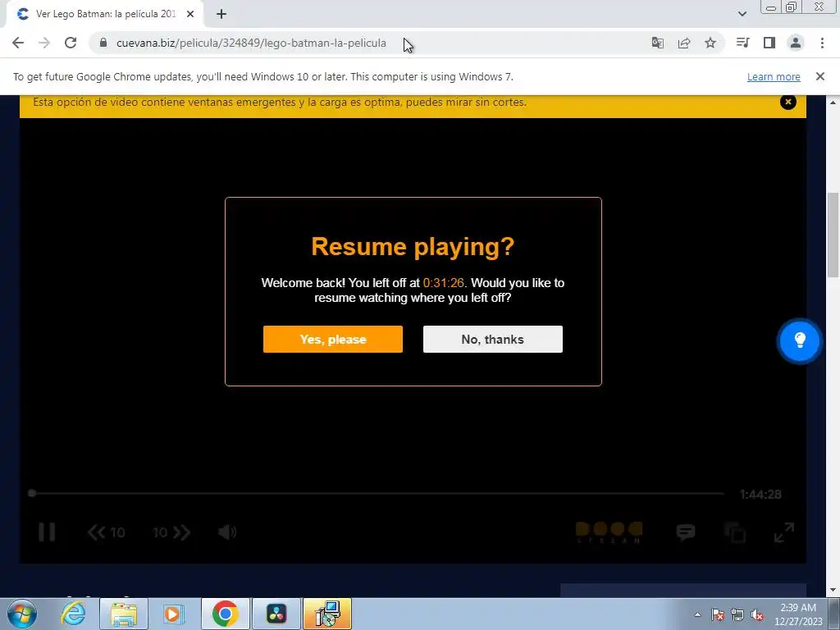The width and height of the screenshot is (840, 630).
Task: Open DaVinci Resolve from the taskbar
Action: 276,614
